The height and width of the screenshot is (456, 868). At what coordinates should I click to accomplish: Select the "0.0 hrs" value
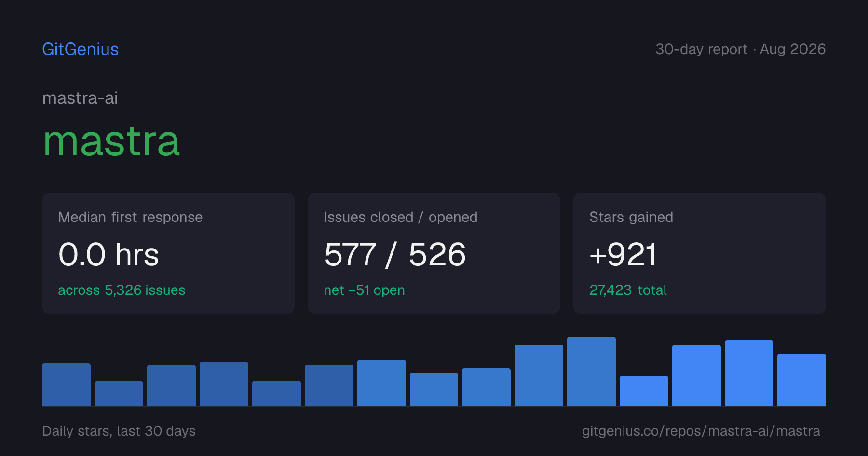(x=108, y=254)
